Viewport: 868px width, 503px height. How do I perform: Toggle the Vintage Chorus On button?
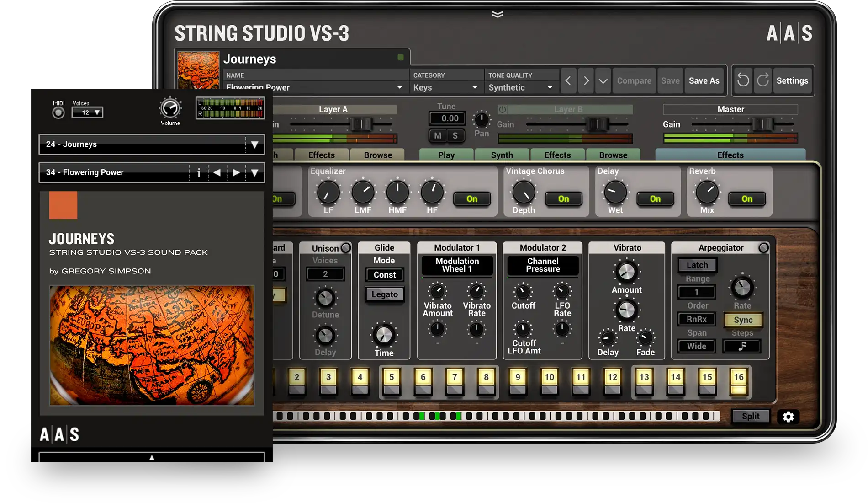(563, 199)
